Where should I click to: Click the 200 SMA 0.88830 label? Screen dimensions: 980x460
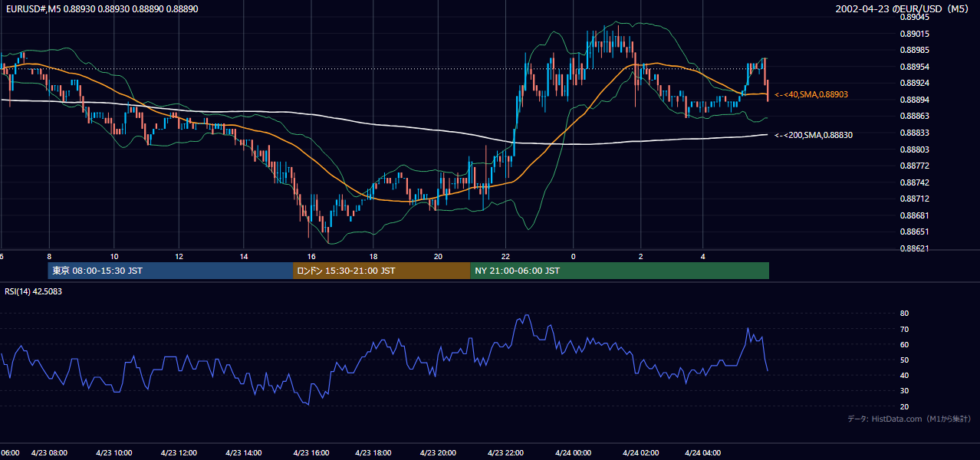point(813,135)
